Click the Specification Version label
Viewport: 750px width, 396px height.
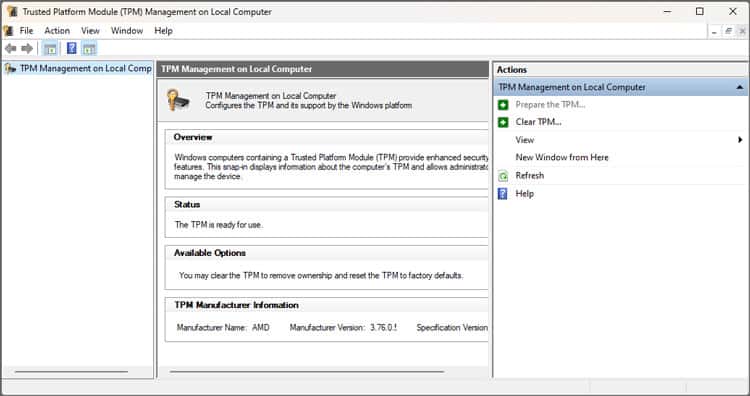click(x=452, y=328)
